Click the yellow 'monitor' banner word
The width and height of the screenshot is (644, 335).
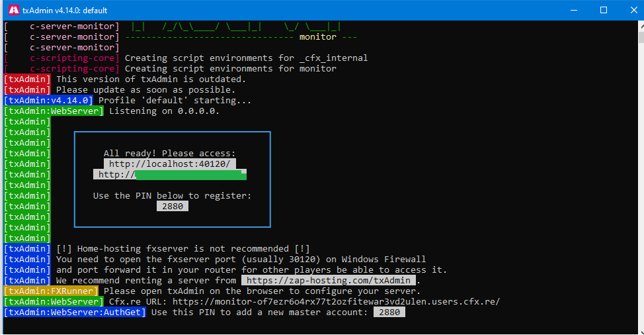click(318, 37)
